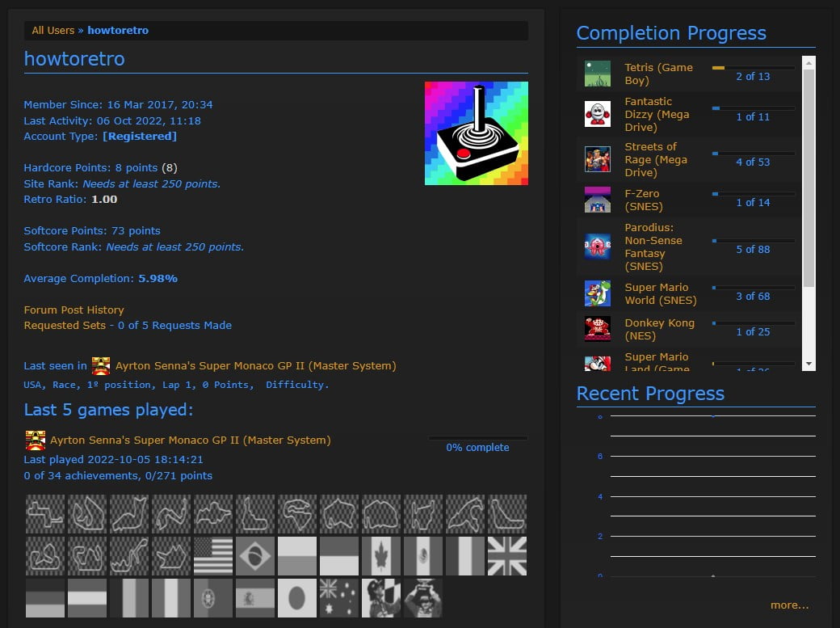This screenshot has width=840, height=628.
Task: Click the Union Jack achievement badge
Action: pos(506,555)
